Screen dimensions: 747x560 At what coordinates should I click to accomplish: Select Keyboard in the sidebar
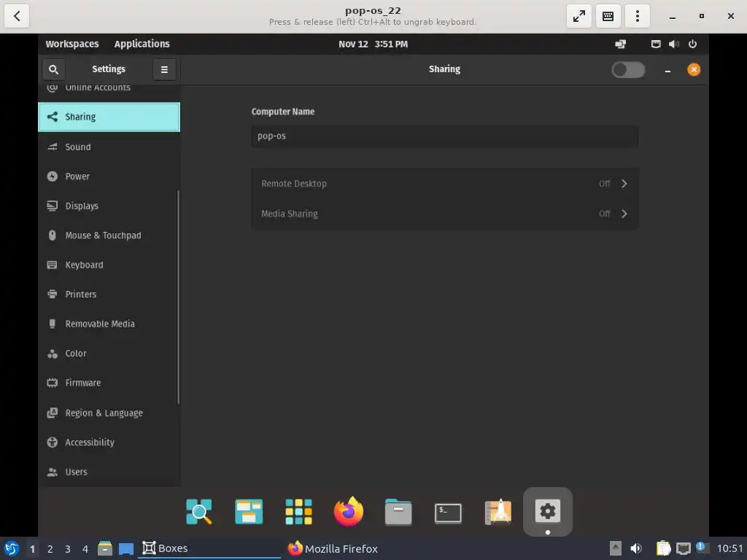pos(109,265)
